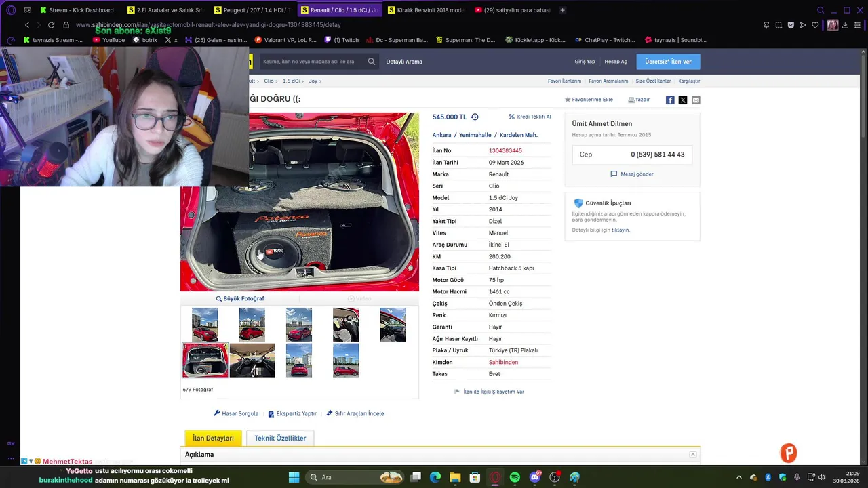The width and height of the screenshot is (868, 488).
Task: Click the volume tray icon
Action: tap(821, 477)
